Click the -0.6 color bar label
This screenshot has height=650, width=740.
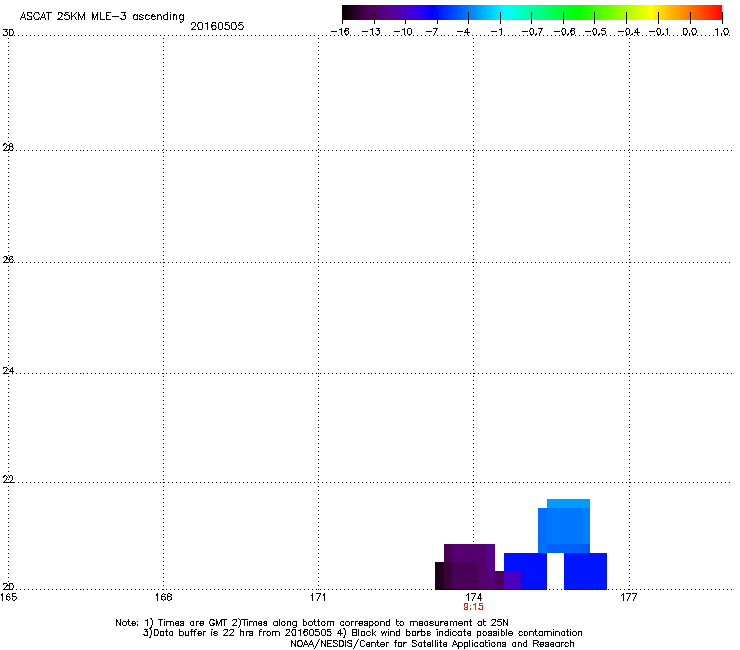coord(564,32)
